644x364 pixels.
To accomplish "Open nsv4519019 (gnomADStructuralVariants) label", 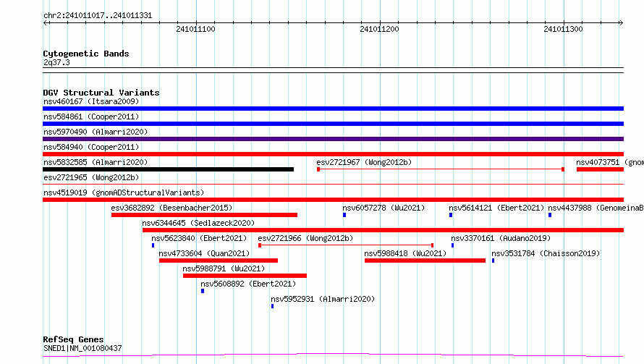I will tap(124, 192).
